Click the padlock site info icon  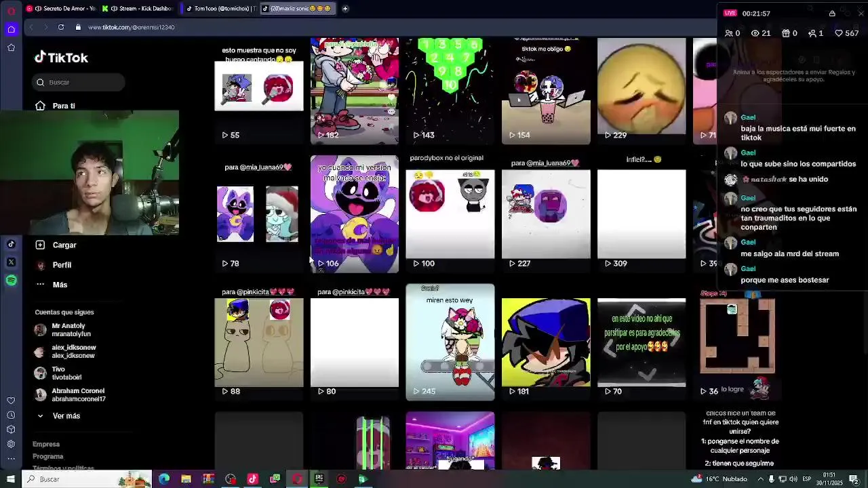pos(78,27)
